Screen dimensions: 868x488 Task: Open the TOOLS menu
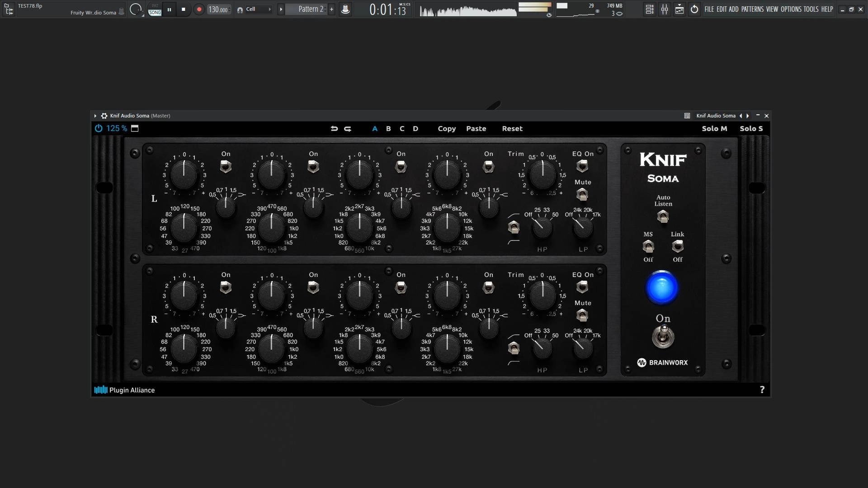pos(811,9)
